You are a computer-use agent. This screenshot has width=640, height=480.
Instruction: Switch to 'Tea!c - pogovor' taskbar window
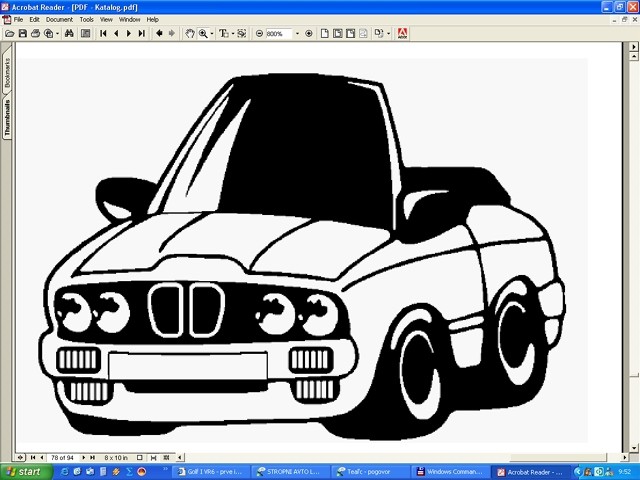(369, 472)
